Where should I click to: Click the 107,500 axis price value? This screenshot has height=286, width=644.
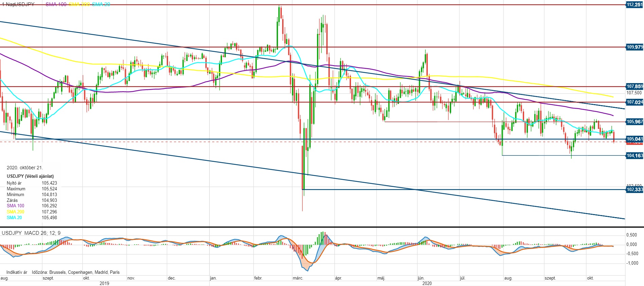(634, 93)
